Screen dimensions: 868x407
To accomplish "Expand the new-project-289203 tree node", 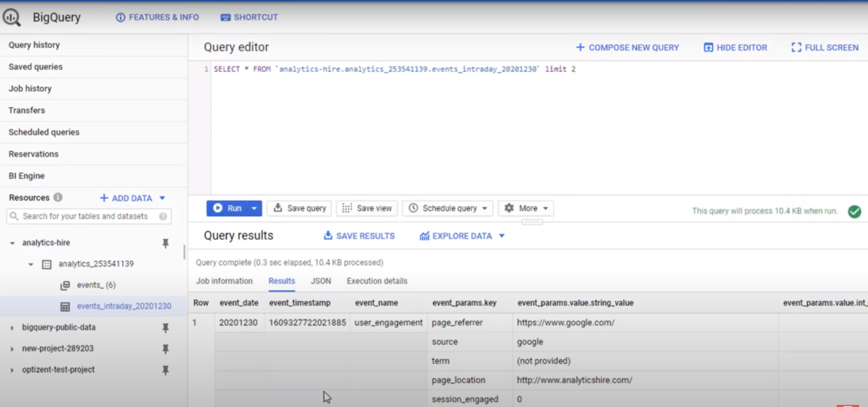I will tap(12, 349).
